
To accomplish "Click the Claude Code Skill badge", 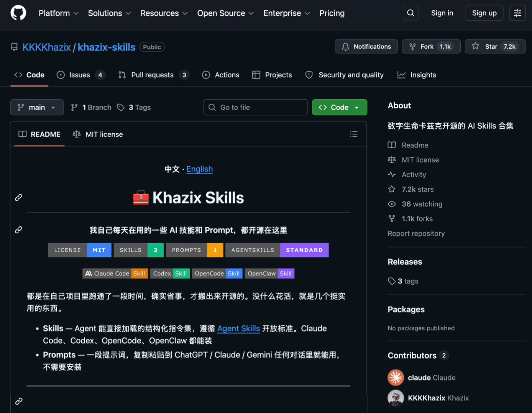I will tap(115, 274).
